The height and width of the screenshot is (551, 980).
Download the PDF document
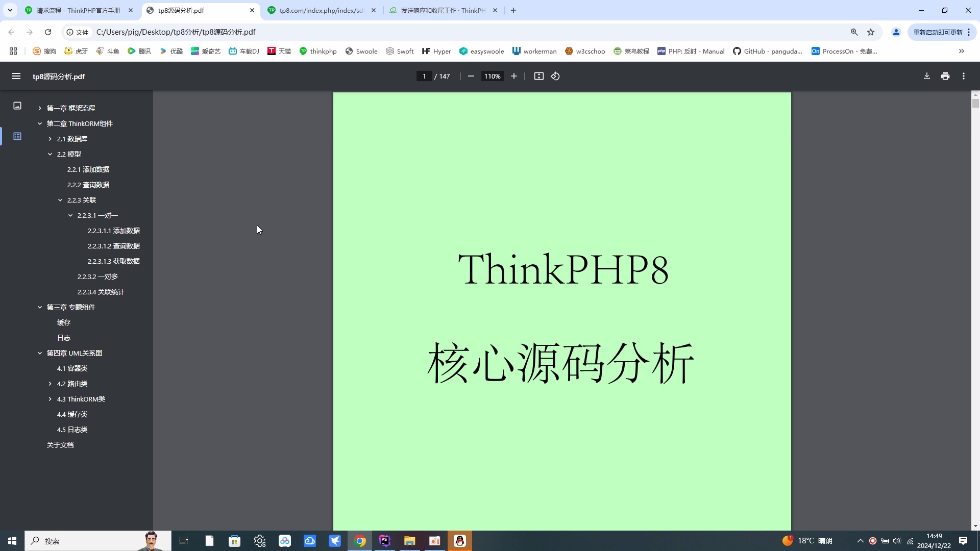point(926,76)
